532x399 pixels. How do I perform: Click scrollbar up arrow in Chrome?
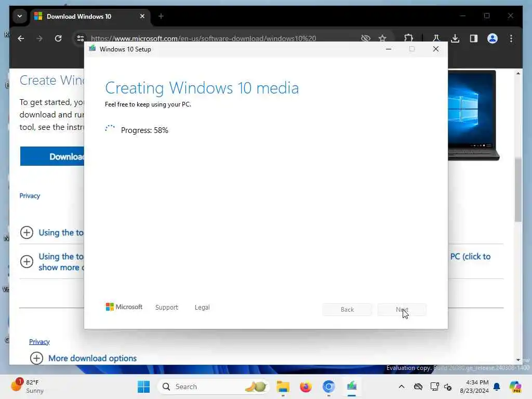click(518, 73)
